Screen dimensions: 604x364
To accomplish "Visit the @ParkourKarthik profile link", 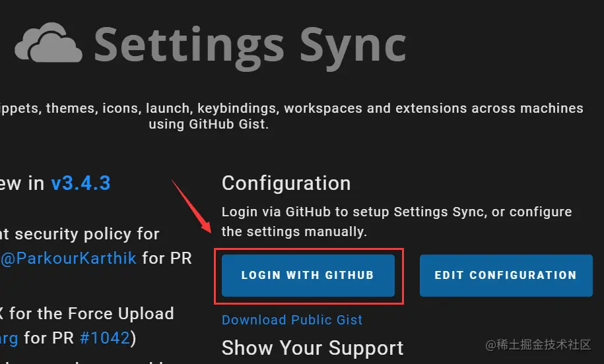I will [x=69, y=257].
